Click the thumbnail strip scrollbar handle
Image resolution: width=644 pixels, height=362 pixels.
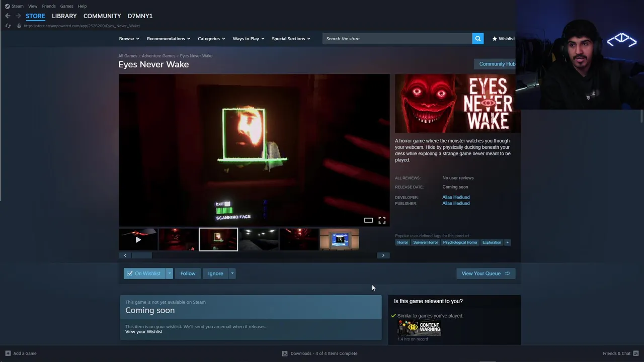pos(142,255)
